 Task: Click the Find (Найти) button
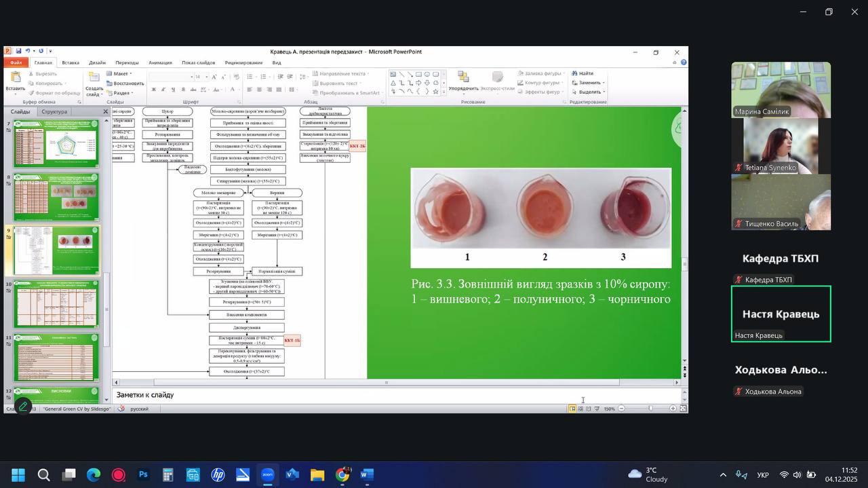[582, 73]
